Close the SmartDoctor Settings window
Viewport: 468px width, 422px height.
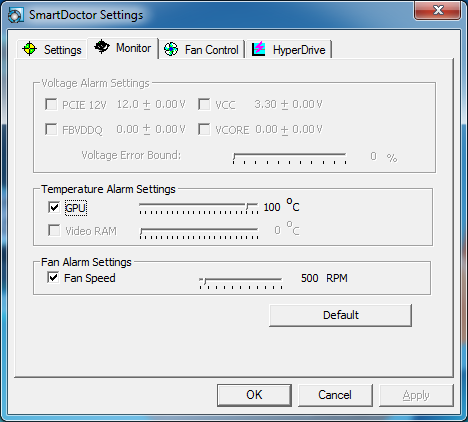(438, 10)
